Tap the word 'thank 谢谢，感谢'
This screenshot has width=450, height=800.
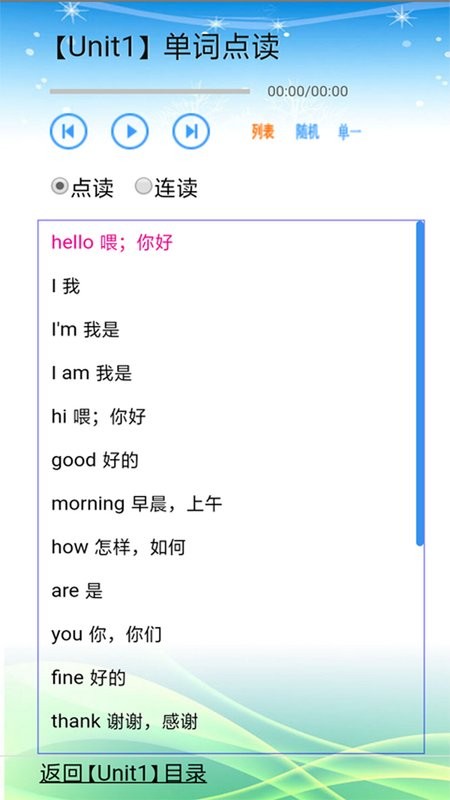point(124,721)
